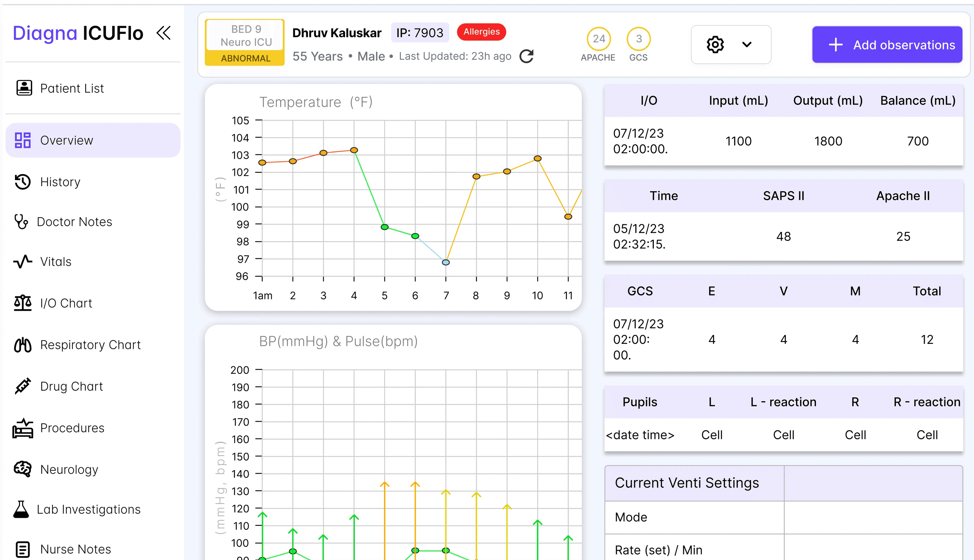974x560 pixels.
Task: Open Nurse Notes label in sidebar
Action: [76, 550]
